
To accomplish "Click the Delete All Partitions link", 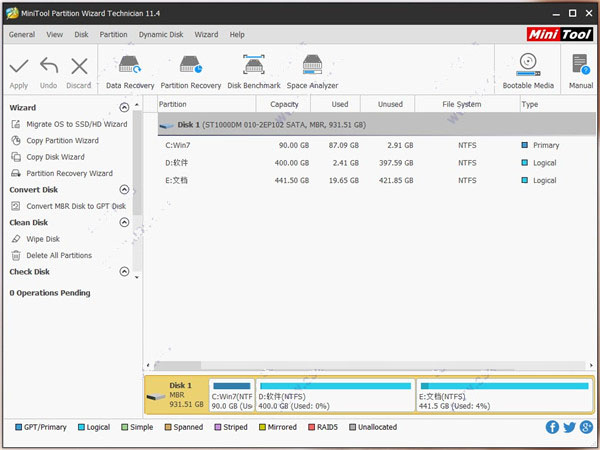I will coord(59,255).
